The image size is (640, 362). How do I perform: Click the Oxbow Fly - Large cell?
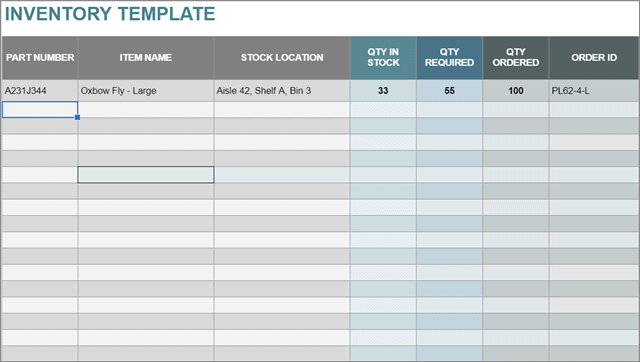[x=146, y=91]
